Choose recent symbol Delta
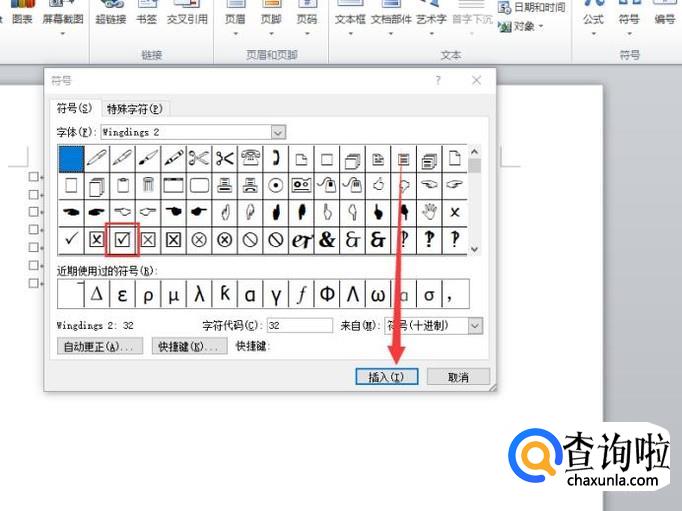This screenshot has width=682, height=511. [97, 294]
